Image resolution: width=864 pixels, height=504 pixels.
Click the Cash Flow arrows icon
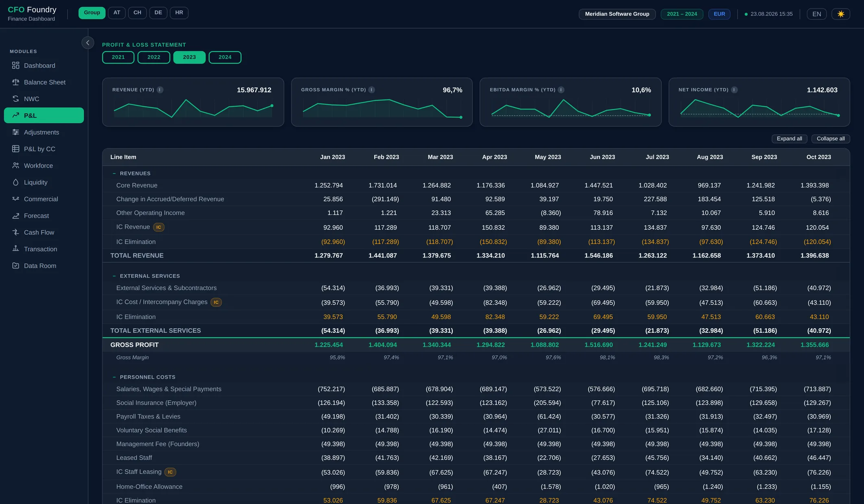coord(15,232)
